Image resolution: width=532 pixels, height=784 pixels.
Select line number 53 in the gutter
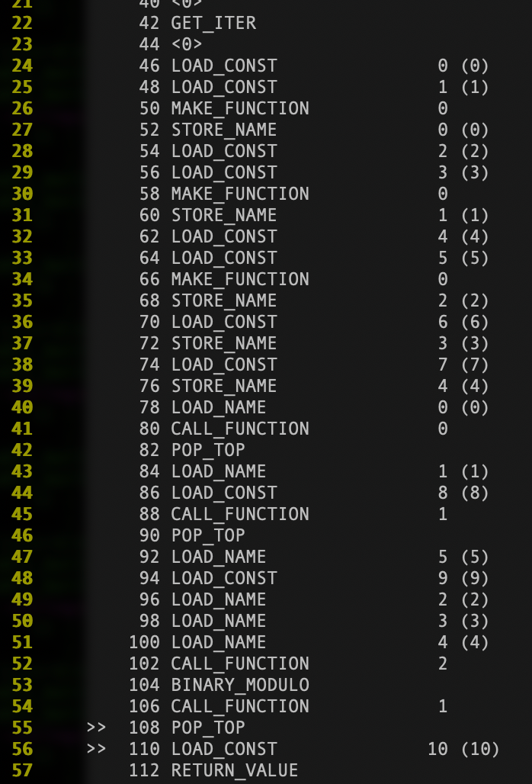[x=22, y=685]
